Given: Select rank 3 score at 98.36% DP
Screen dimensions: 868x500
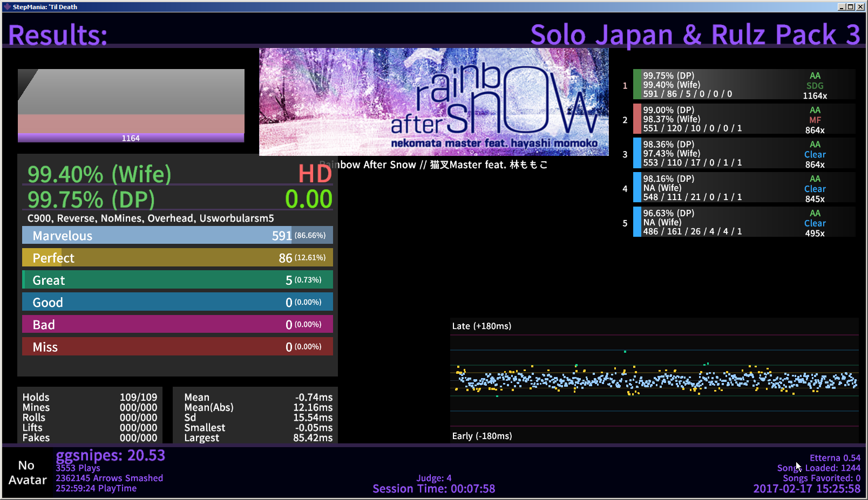Looking at the screenshot, I should tap(744, 154).
